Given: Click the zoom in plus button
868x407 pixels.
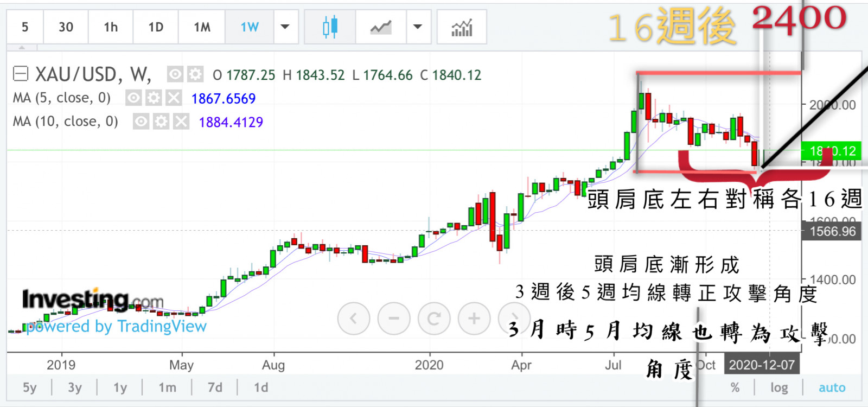Looking at the screenshot, I should click(474, 319).
